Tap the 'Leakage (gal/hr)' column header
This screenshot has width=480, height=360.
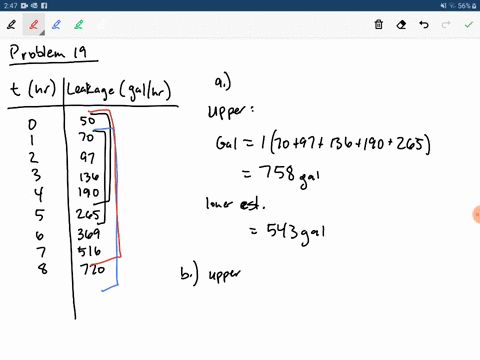click(119, 90)
